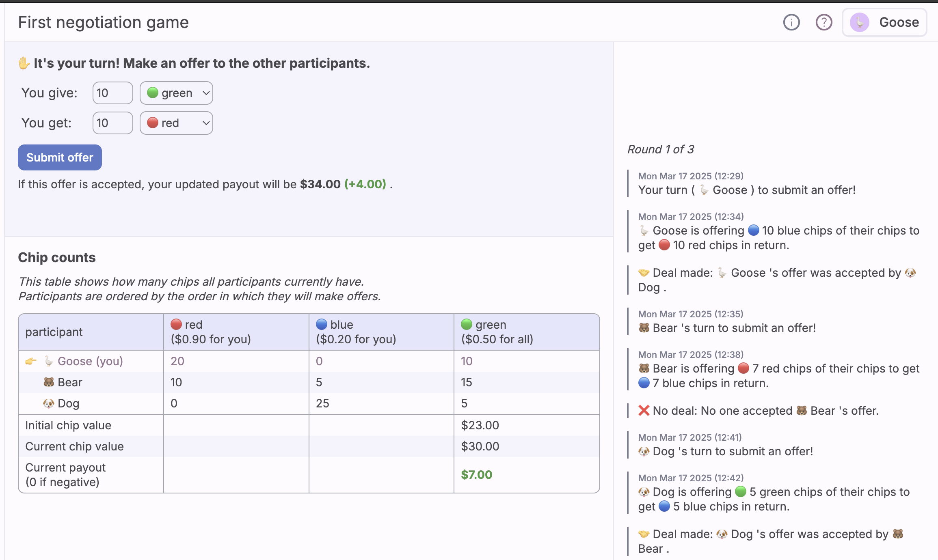Click the You give amount field
Screen dimensions: 938x560
pyautogui.click(x=112, y=93)
